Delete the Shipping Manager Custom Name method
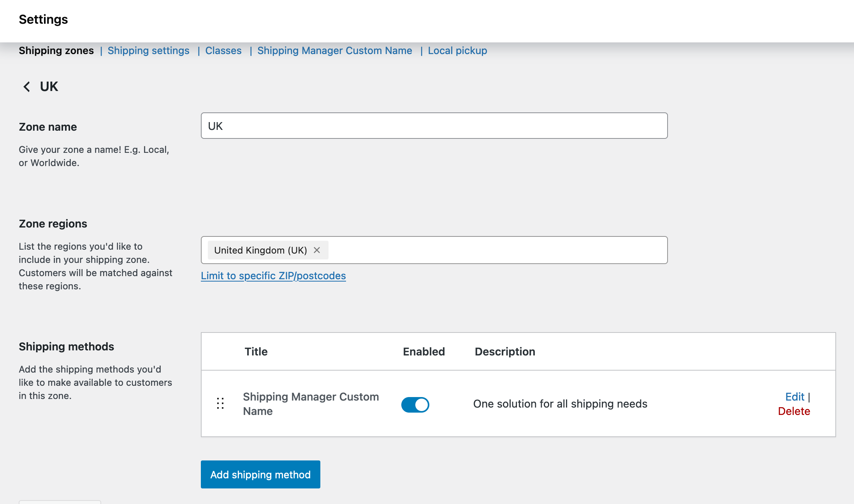The image size is (854, 504). 794,411
